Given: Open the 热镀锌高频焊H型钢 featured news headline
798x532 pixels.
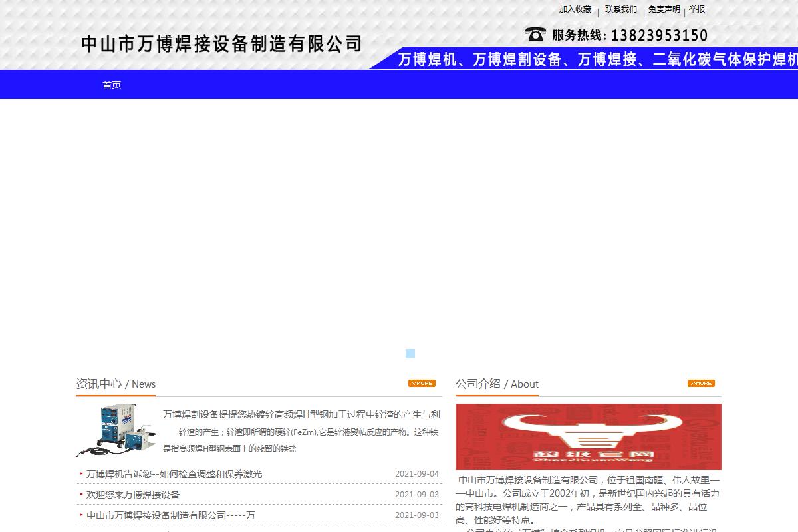Looking at the screenshot, I should (301, 414).
